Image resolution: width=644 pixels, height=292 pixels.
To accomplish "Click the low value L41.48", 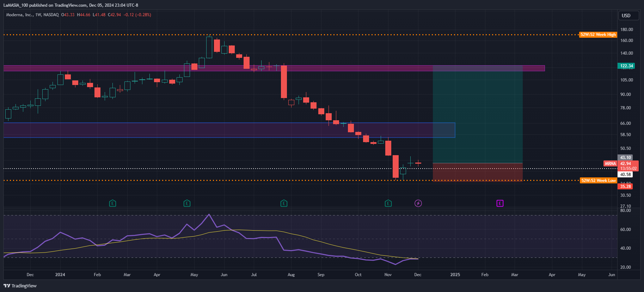I will 99,15.
